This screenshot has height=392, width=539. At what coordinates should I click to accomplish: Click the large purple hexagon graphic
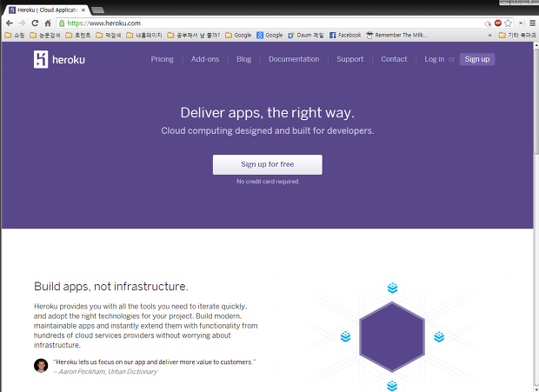pos(392,336)
